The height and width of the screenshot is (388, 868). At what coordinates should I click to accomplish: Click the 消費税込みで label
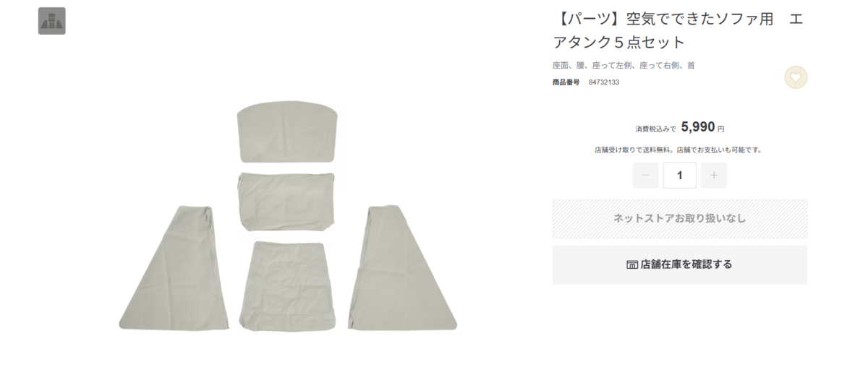656,129
